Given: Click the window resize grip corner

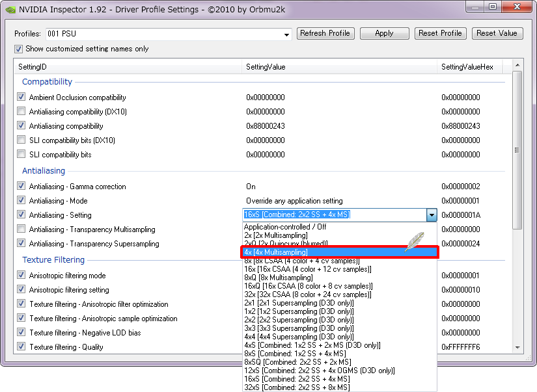Looking at the screenshot, I should (529, 358).
